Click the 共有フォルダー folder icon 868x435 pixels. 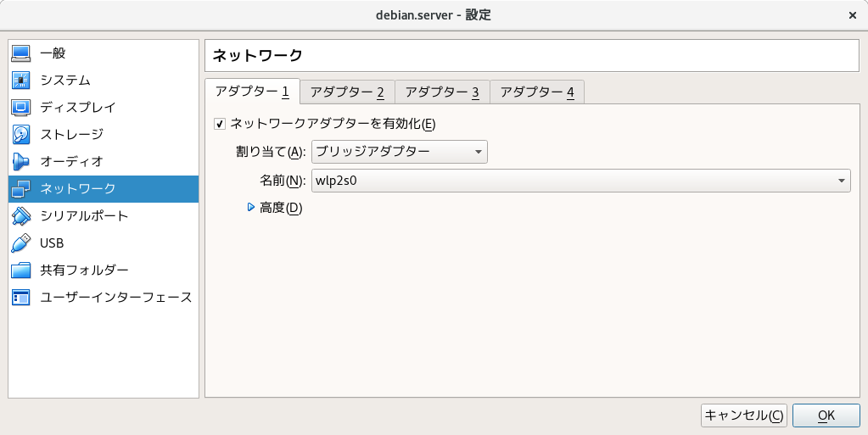click(x=21, y=270)
